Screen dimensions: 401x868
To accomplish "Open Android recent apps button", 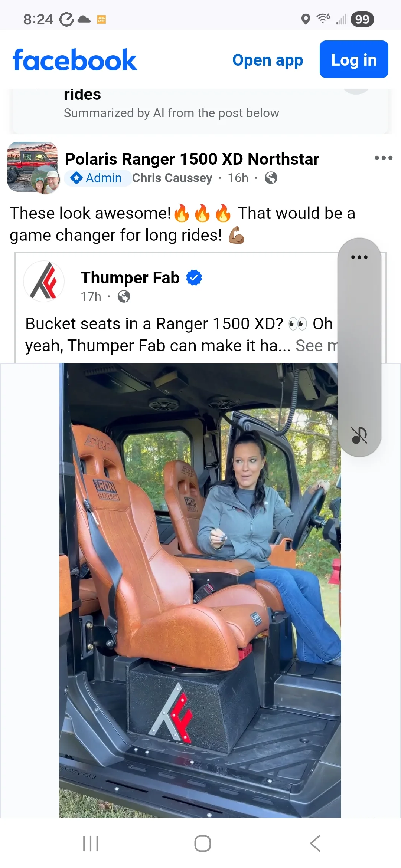I will [x=91, y=843].
